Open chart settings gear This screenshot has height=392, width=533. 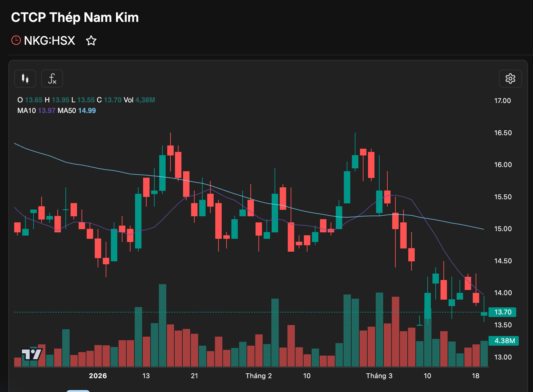coord(510,79)
